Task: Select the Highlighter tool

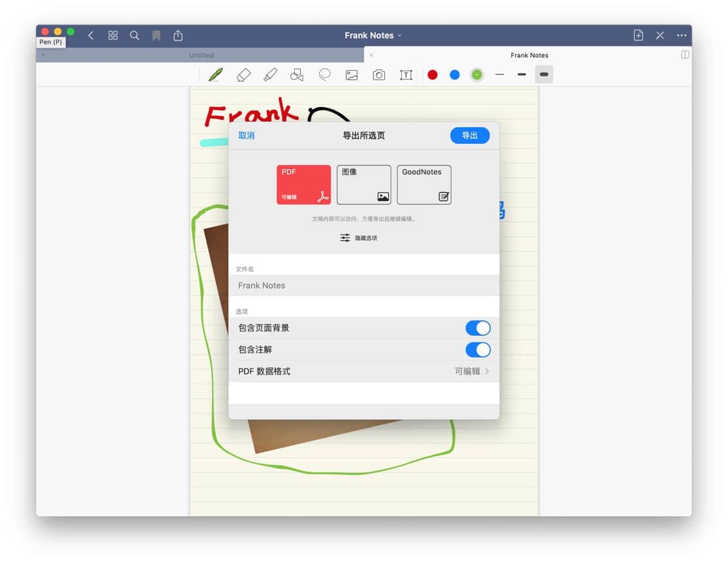Action: (270, 75)
